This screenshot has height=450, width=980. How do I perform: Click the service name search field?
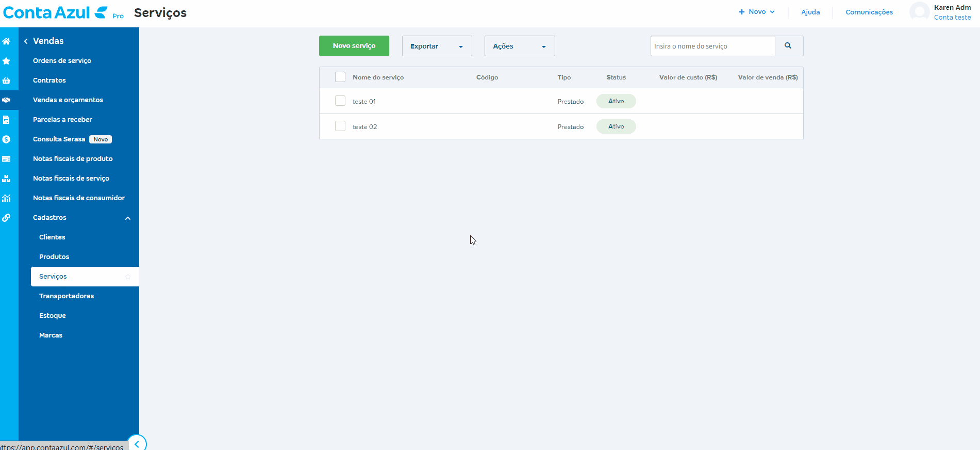(x=712, y=46)
